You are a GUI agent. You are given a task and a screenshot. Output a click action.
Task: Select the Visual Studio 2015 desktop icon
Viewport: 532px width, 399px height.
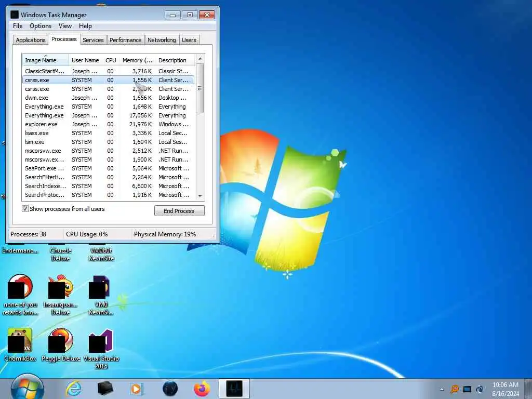click(x=101, y=349)
